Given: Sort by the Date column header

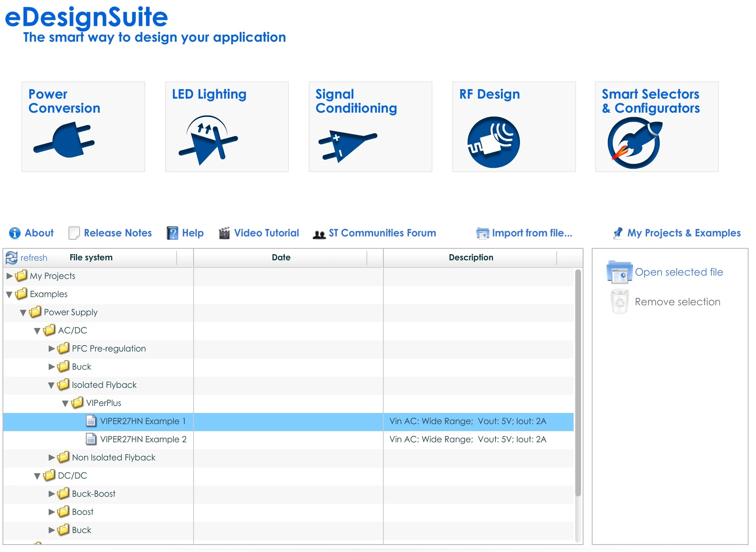Looking at the screenshot, I should click(x=281, y=258).
